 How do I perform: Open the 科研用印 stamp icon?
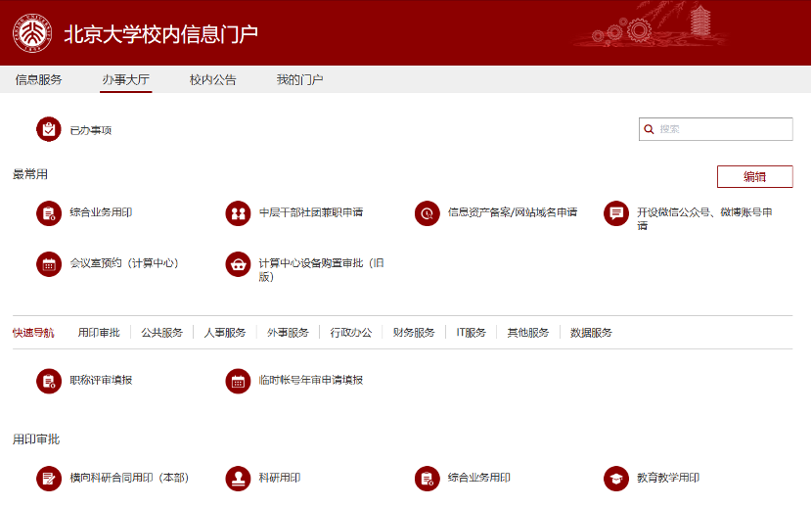click(238, 479)
